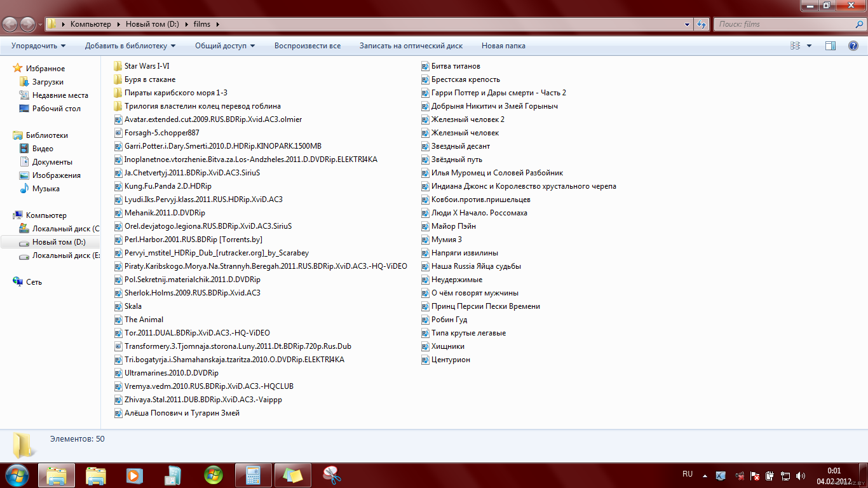Create a folder with Новая папка
Screen dimensions: 868x488
click(x=503, y=46)
